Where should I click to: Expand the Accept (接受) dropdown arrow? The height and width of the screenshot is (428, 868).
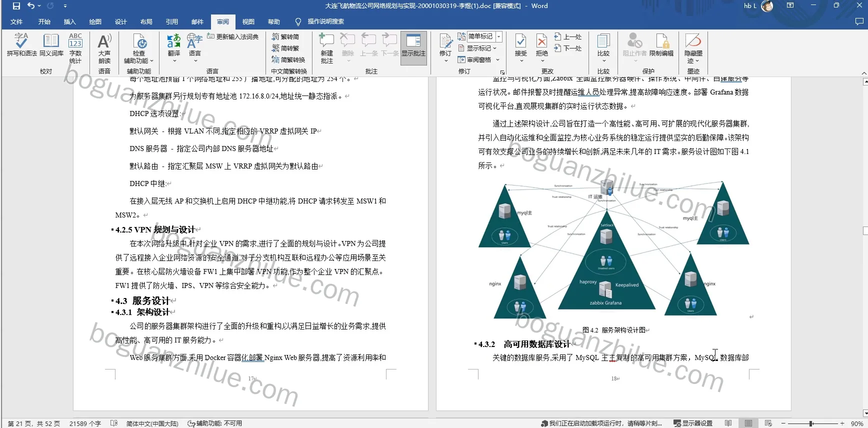(x=520, y=61)
